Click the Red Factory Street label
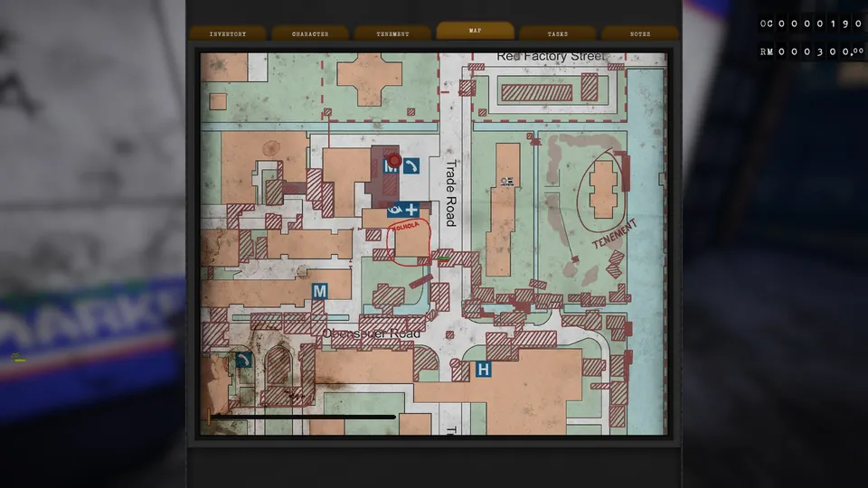Image resolution: width=868 pixels, height=488 pixels. tap(551, 56)
